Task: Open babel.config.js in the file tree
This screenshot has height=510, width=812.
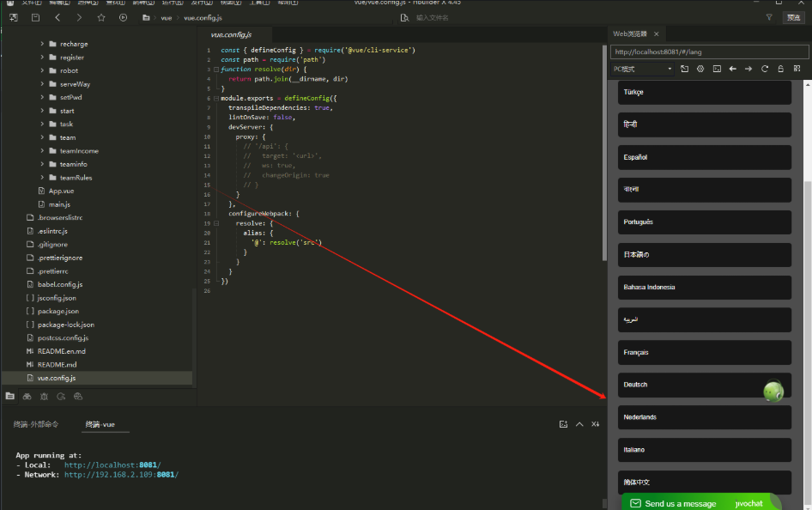Action: point(60,285)
